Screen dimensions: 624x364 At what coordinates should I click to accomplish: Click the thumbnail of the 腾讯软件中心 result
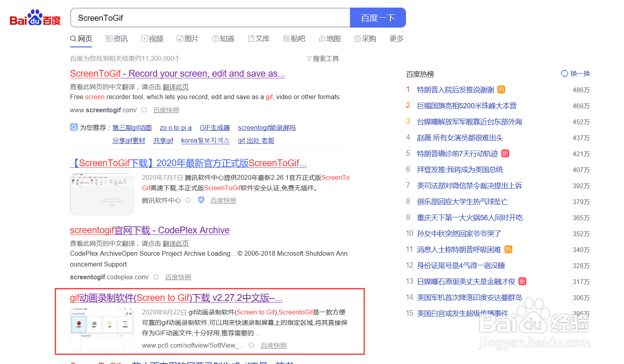click(102, 194)
